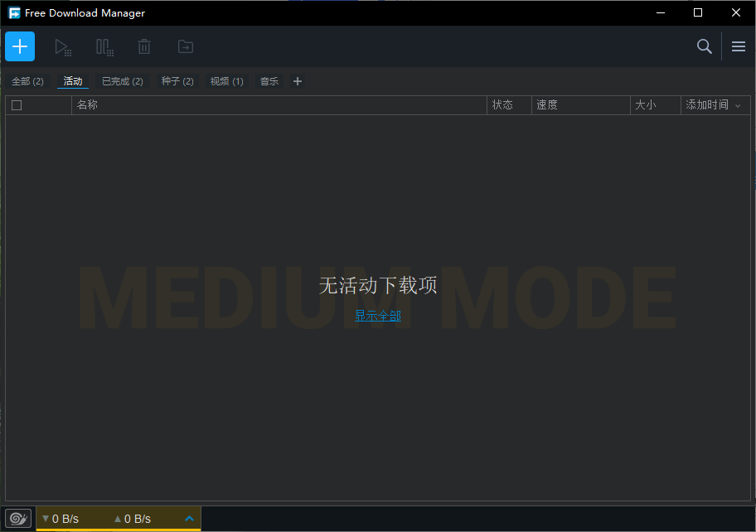
Task: Expand the bottom speed panel chevron
Action: pos(189,519)
